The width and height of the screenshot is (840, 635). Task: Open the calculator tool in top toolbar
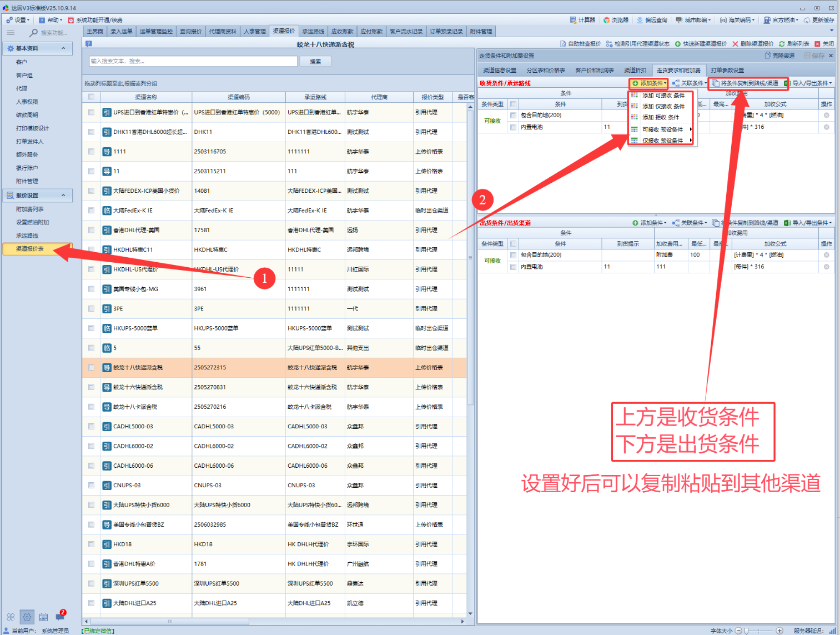tap(582, 20)
